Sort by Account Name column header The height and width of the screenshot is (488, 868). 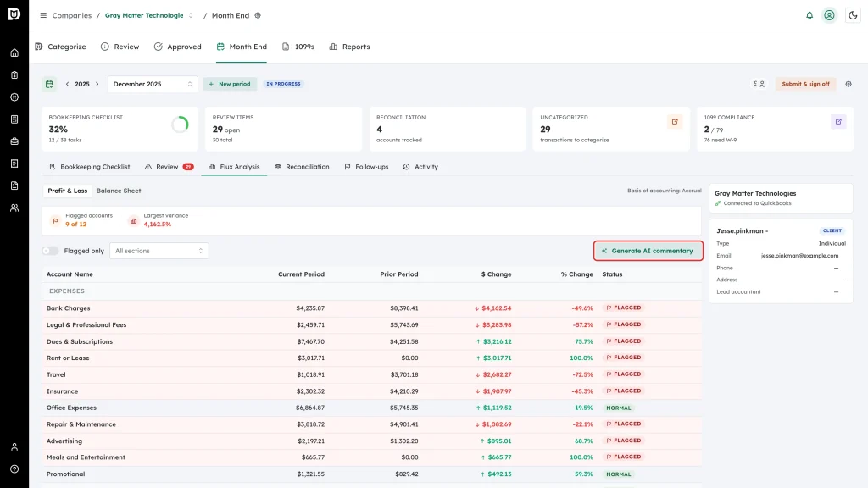point(70,274)
